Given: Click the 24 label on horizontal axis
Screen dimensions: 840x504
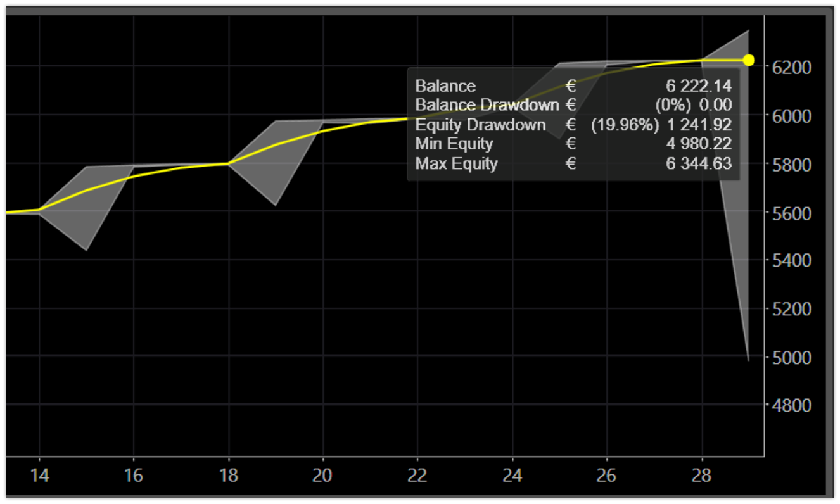Looking at the screenshot, I should coord(512,476).
